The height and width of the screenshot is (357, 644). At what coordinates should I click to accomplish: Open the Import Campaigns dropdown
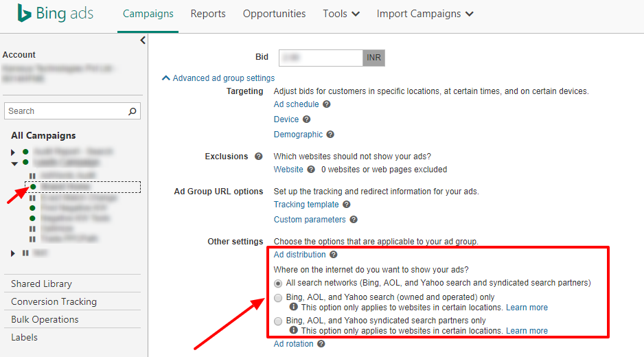425,14
